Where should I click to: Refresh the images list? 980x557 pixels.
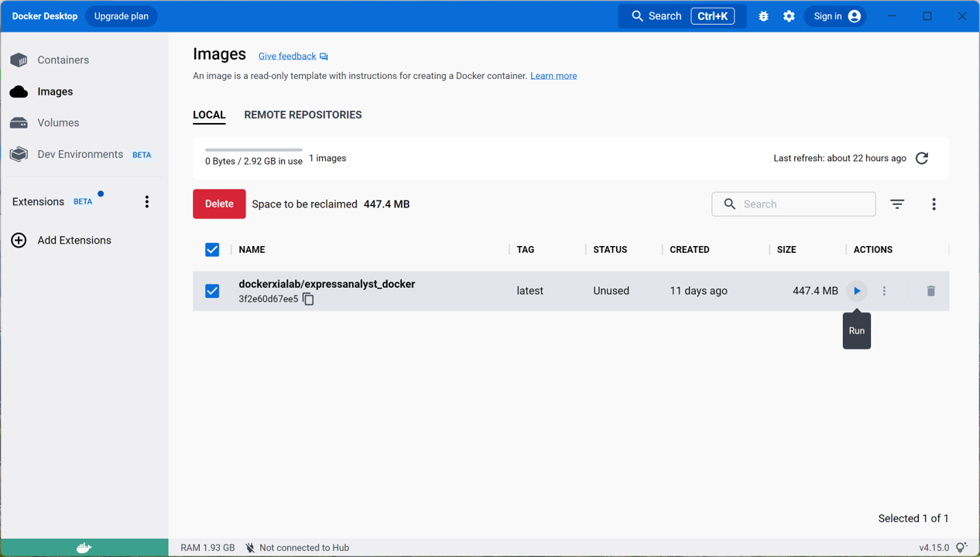click(922, 158)
